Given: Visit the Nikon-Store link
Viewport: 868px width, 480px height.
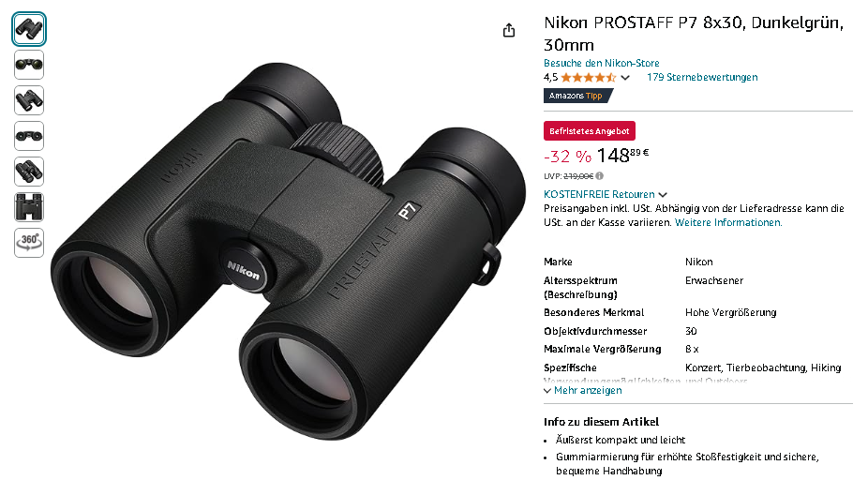Looking at the screenshot, I should [x=601, y=63].
